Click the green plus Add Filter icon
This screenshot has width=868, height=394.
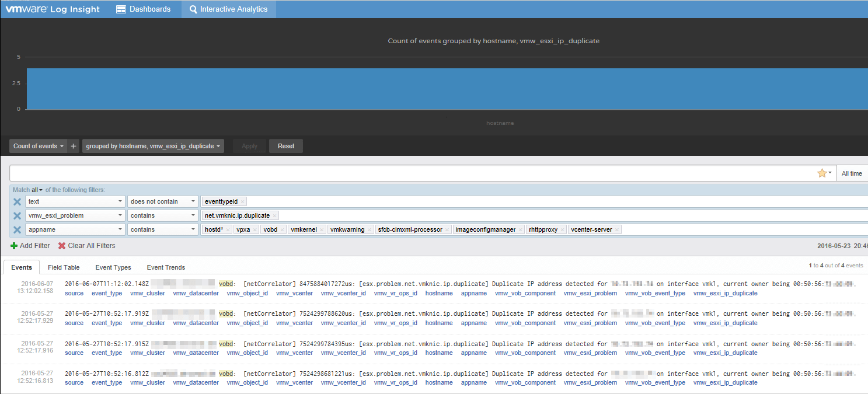14,246
